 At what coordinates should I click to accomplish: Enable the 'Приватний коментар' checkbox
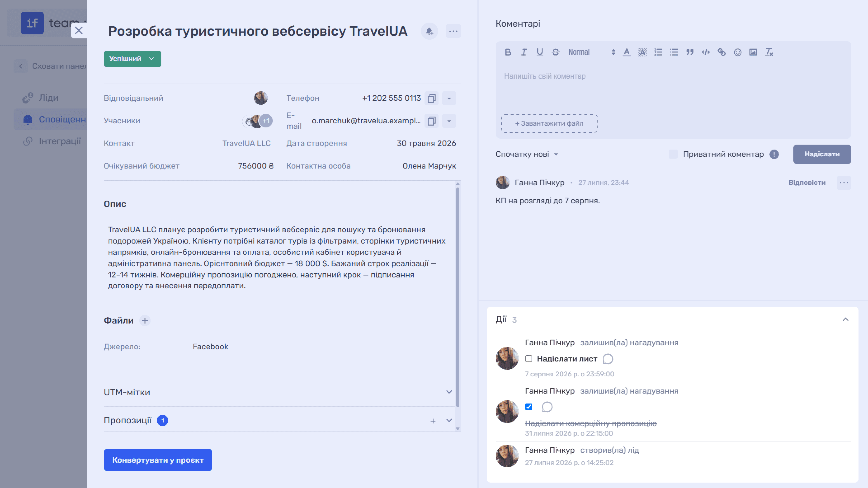click(x=673, y=154)
